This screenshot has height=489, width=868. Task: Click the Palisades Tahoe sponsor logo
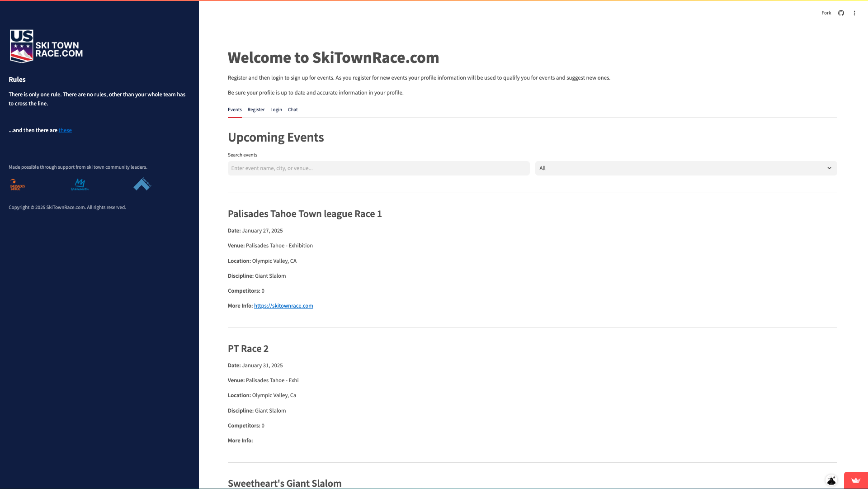pos(18,185)
